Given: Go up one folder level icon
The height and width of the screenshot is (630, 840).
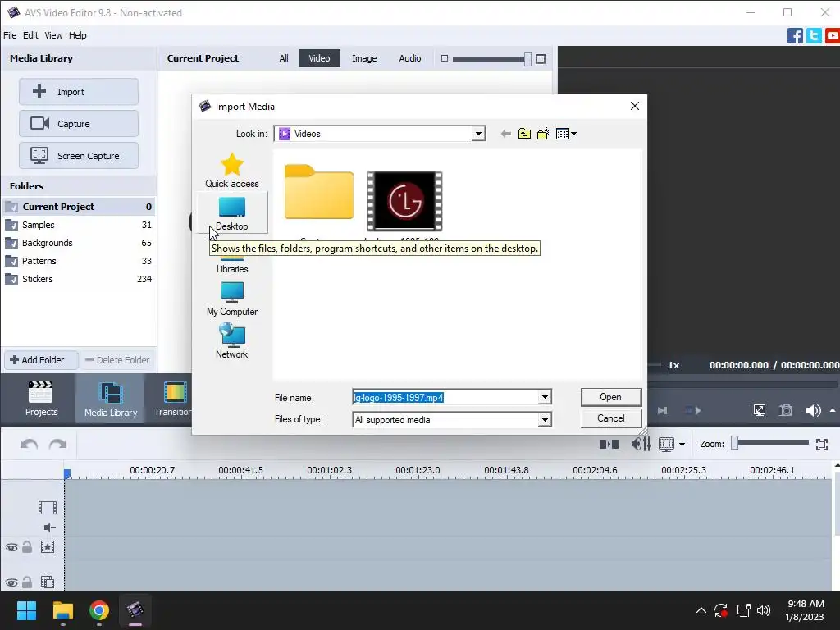Looking at the screenshot, I should pyautogui.click(x=524, y=134).
